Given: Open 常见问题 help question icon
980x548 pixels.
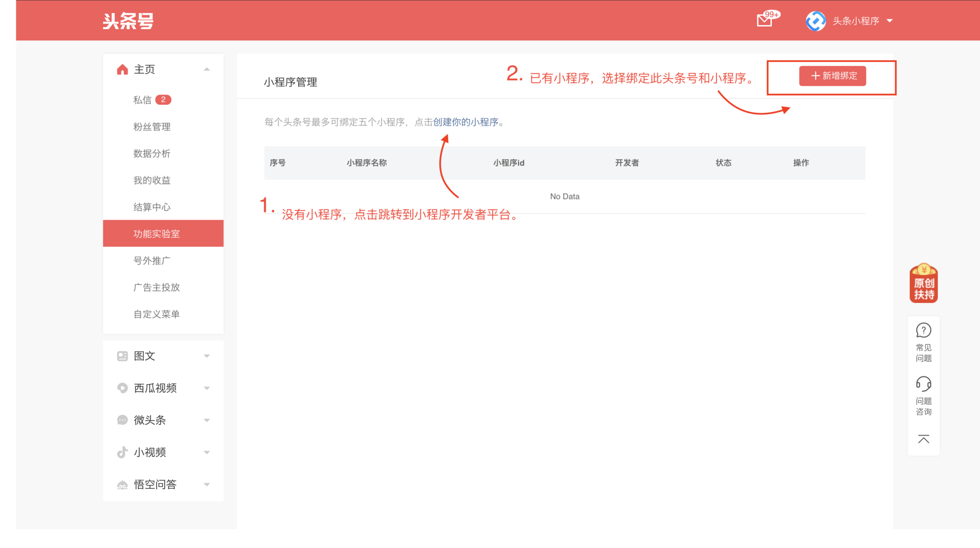Looking at the screenshot, I should click(x=923, y=331).
